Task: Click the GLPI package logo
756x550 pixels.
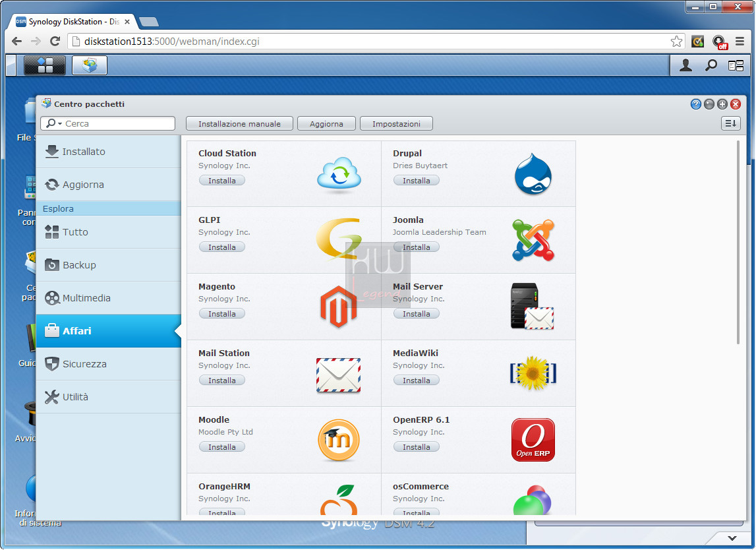Action: [339, 240]
